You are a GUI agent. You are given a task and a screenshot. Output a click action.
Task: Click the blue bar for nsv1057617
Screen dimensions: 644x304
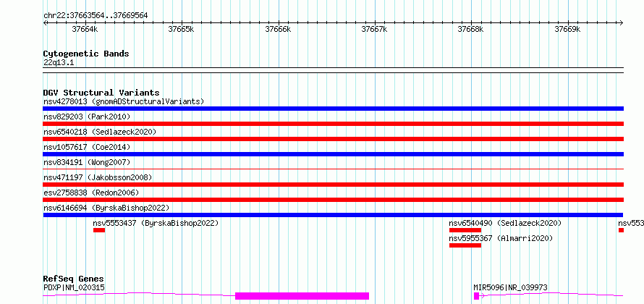[333, 154]
